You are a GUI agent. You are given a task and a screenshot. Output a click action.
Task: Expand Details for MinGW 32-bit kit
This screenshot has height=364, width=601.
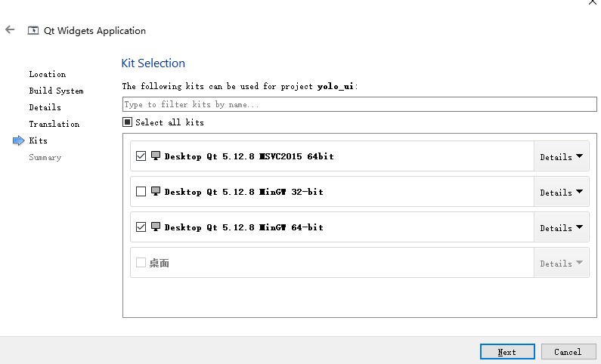click(x=561, y=193)
